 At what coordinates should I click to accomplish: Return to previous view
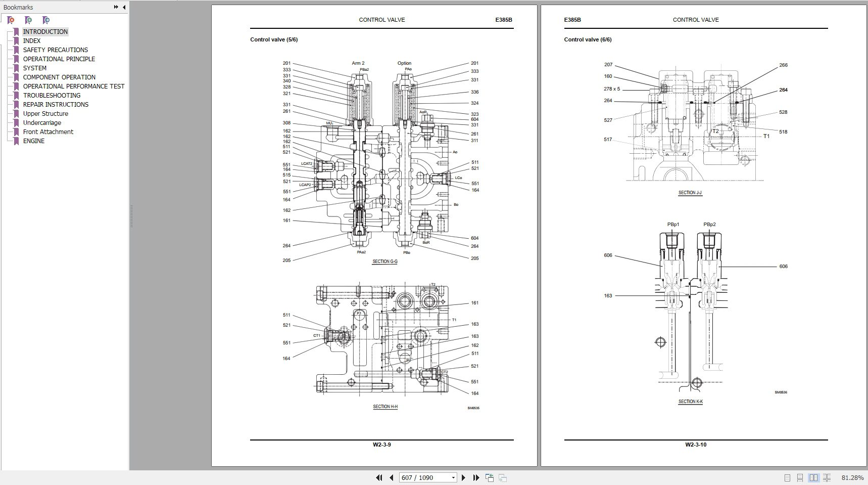[x=489, y=477]
